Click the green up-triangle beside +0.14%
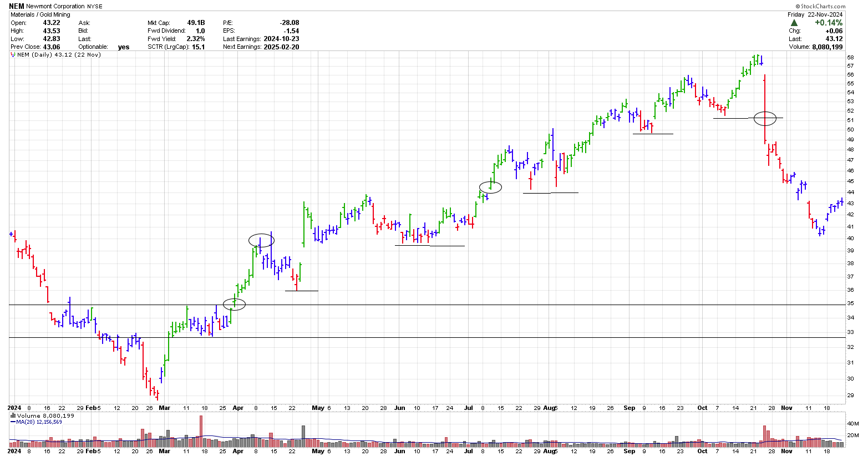Image resolution: width=868 pixels, height=456 pixels. click(794, 23)
